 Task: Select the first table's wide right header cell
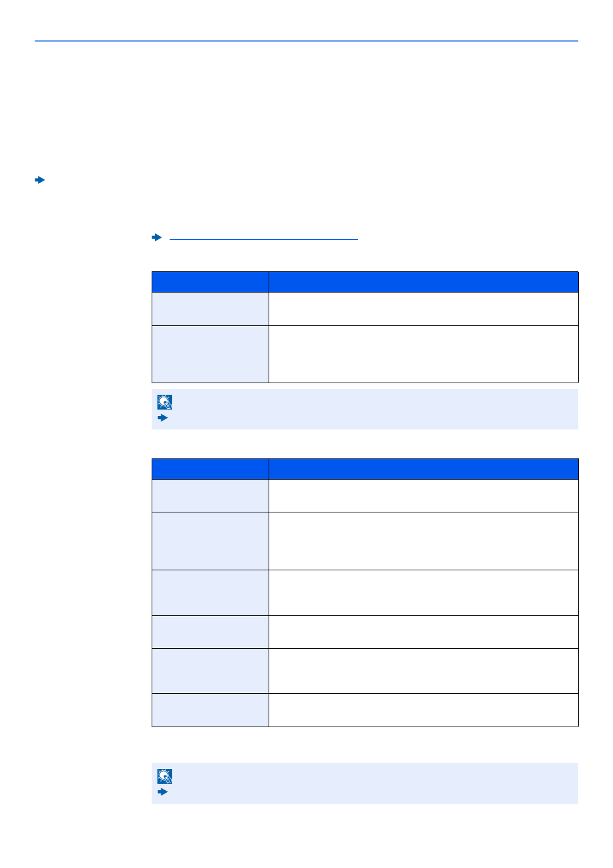click(x=423, y=282)
